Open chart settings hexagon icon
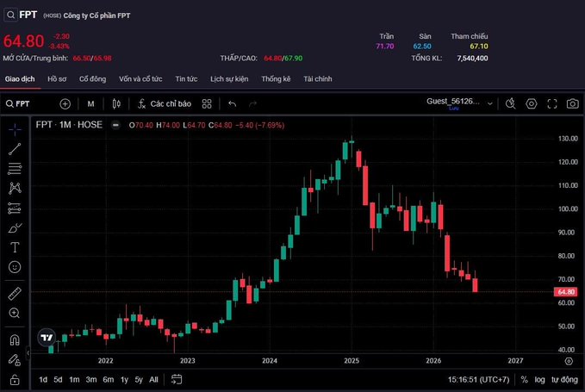This screenshot has width=585, height=392. point(532,103)
